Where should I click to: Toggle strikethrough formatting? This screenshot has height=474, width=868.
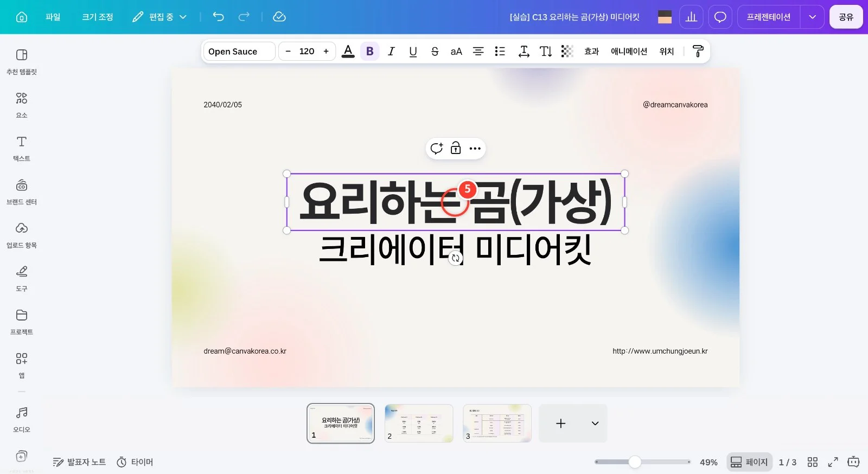(435, 51)
